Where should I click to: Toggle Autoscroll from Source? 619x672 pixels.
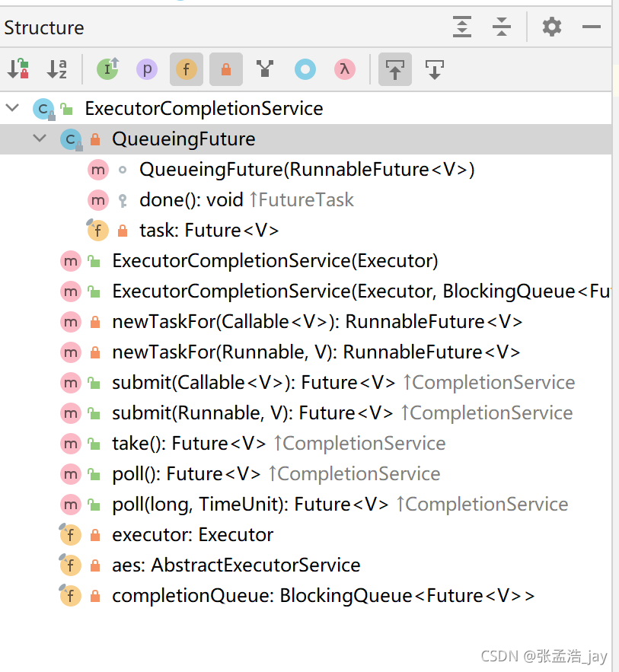(434, 69)
